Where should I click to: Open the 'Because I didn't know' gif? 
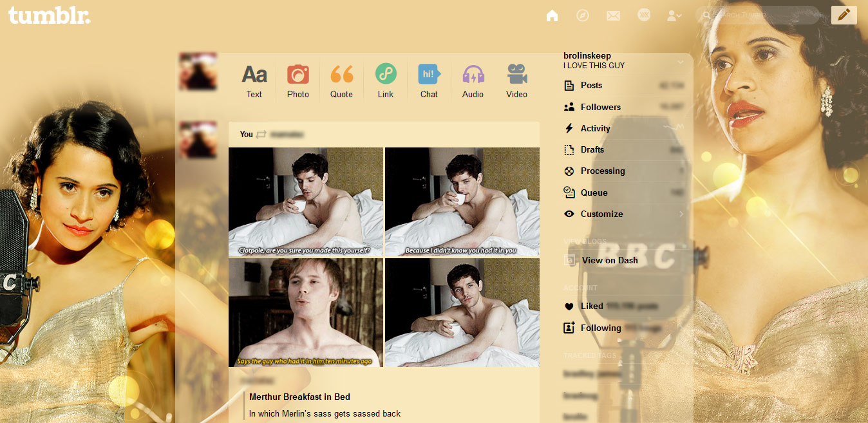tap(462, 202)
